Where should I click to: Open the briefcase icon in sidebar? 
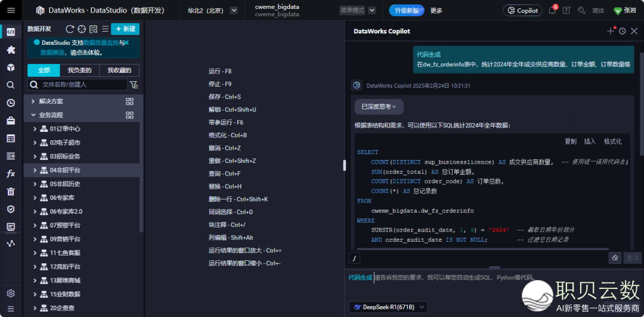[11, 121]
